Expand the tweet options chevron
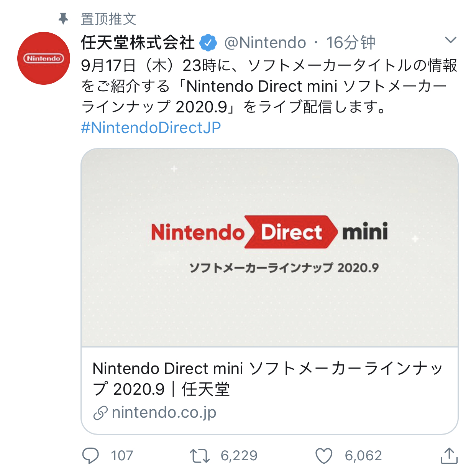476x476 pixels. 450,40
